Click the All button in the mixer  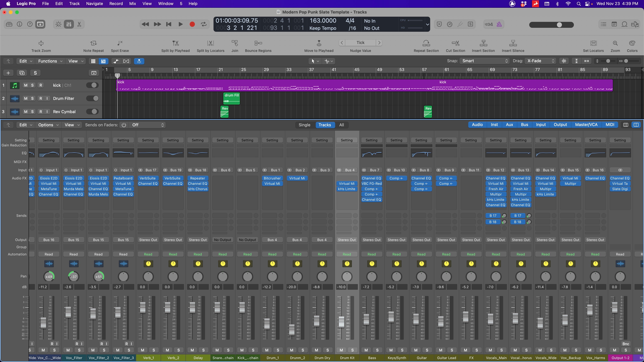pyautogui.click(x=341, y=125)
